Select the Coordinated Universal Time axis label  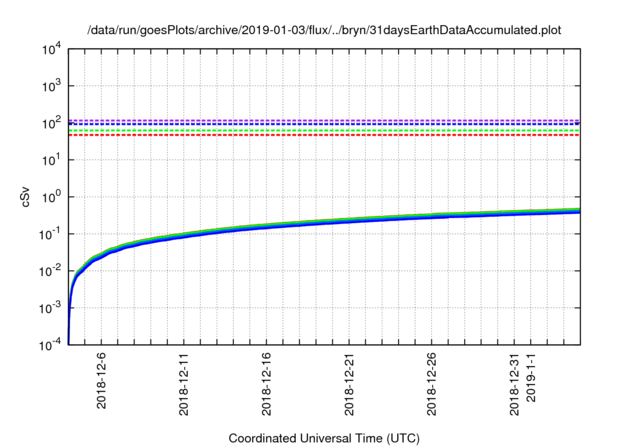click(324, 439)
